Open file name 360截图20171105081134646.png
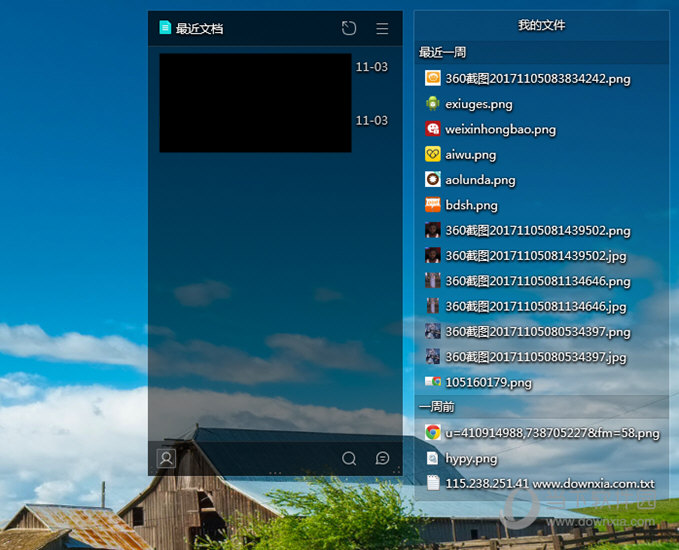This screenshot has width=679, height=550. [538, 281]
